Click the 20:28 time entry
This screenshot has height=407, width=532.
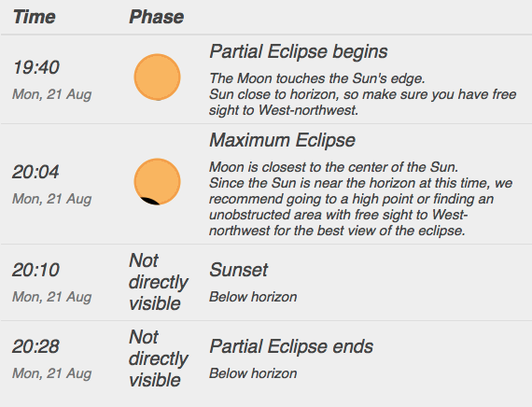click(x=36, y=346)
